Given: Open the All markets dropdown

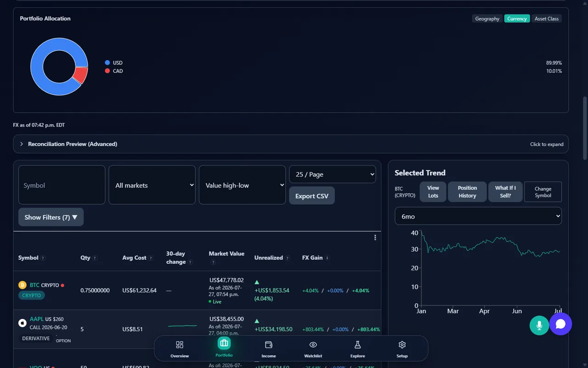Looking at the screenshot, I should coord(152,185).
